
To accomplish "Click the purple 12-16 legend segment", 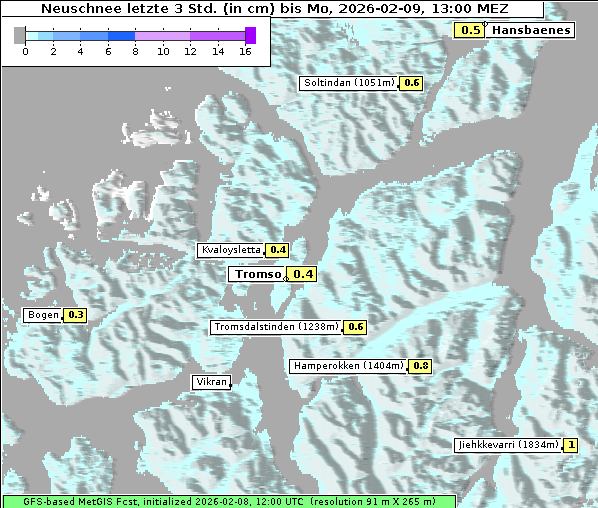I will click(217, 36).
